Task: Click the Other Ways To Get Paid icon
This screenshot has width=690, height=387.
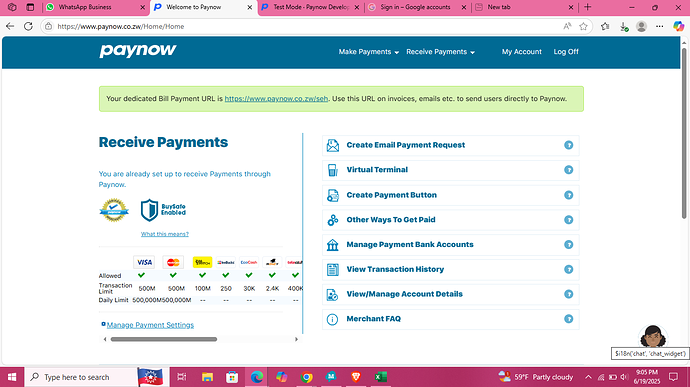Action: (333, 220)
